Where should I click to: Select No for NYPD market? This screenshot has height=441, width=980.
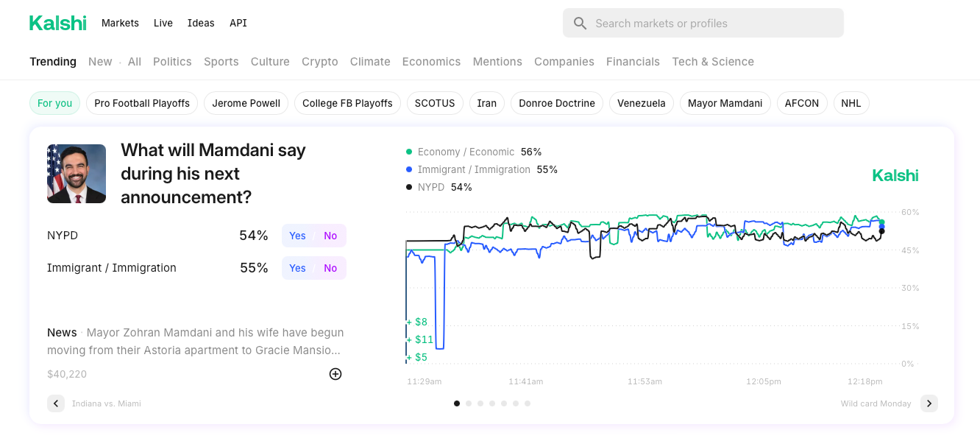[x=330, y=236]
